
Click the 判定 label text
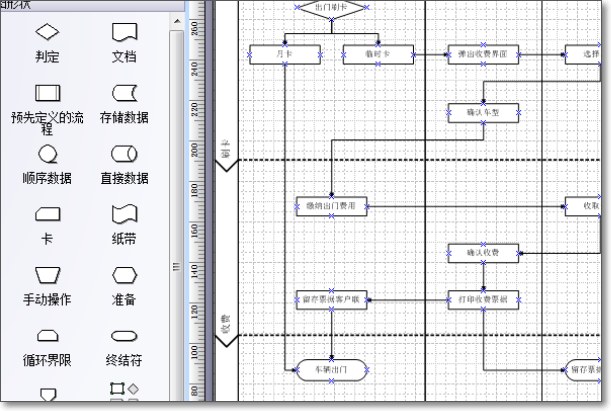coord(47,57)
